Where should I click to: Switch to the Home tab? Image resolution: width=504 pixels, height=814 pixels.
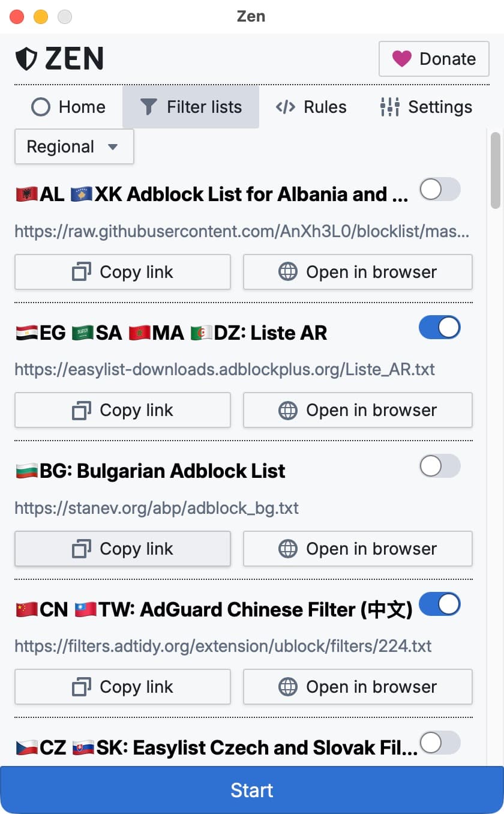[68, 106]
